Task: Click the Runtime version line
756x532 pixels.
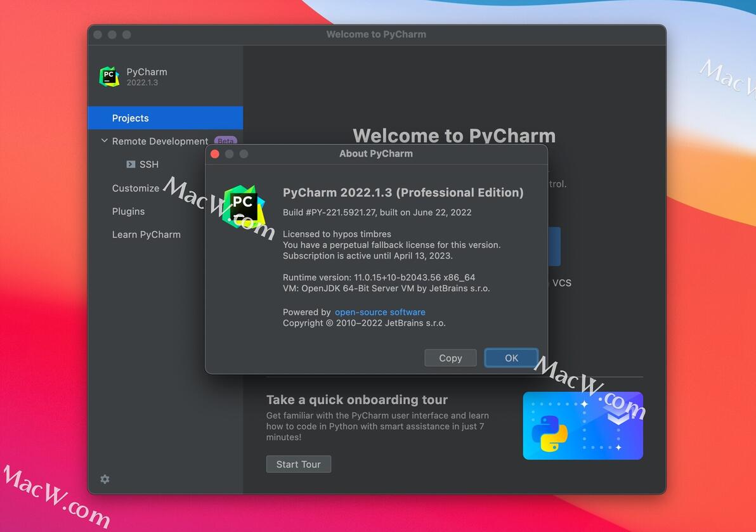Action: tap(379, 277)
